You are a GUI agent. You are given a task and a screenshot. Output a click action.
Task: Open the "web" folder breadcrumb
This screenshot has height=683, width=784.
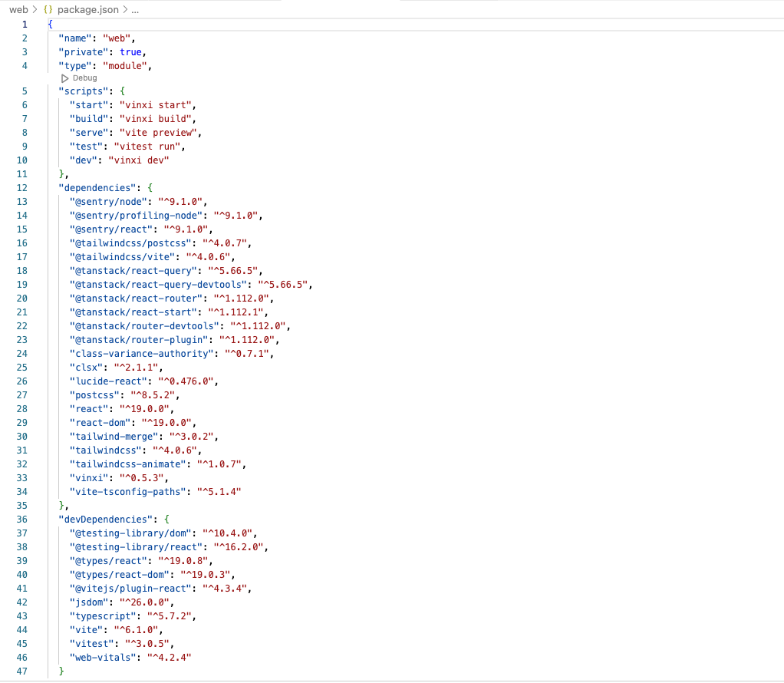pyautogui.click(x=18, y=9)
